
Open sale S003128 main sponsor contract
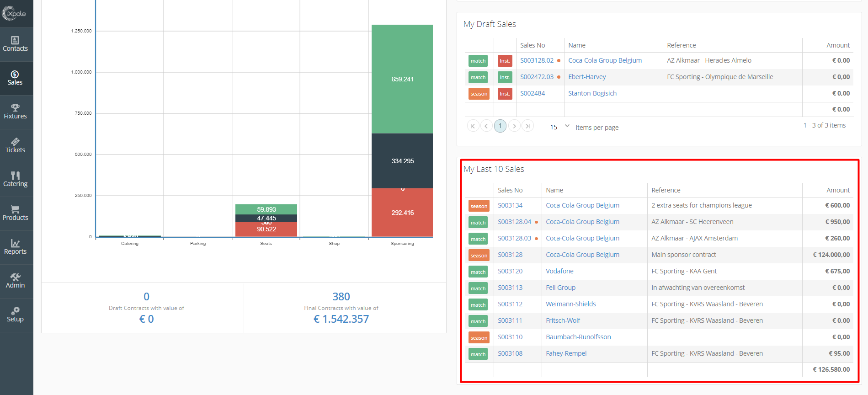tap(510, 255)
